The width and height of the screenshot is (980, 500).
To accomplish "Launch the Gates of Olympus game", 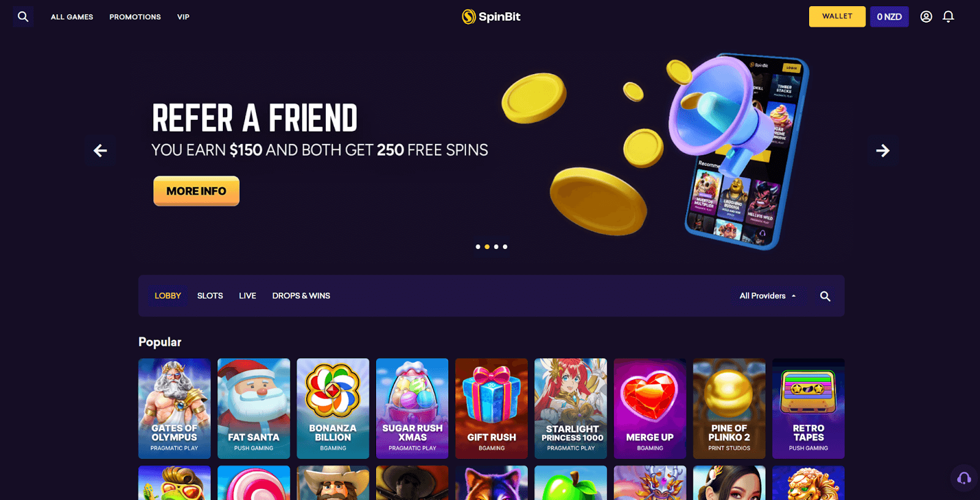I will pyautogui.click(x=175, y=408).
